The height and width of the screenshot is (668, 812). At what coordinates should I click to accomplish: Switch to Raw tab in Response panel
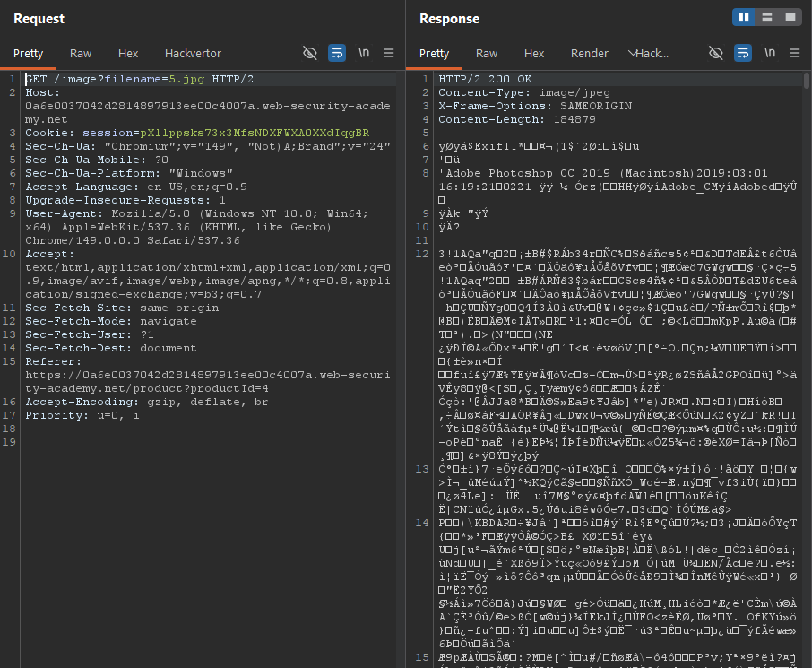tap(487, 54)
